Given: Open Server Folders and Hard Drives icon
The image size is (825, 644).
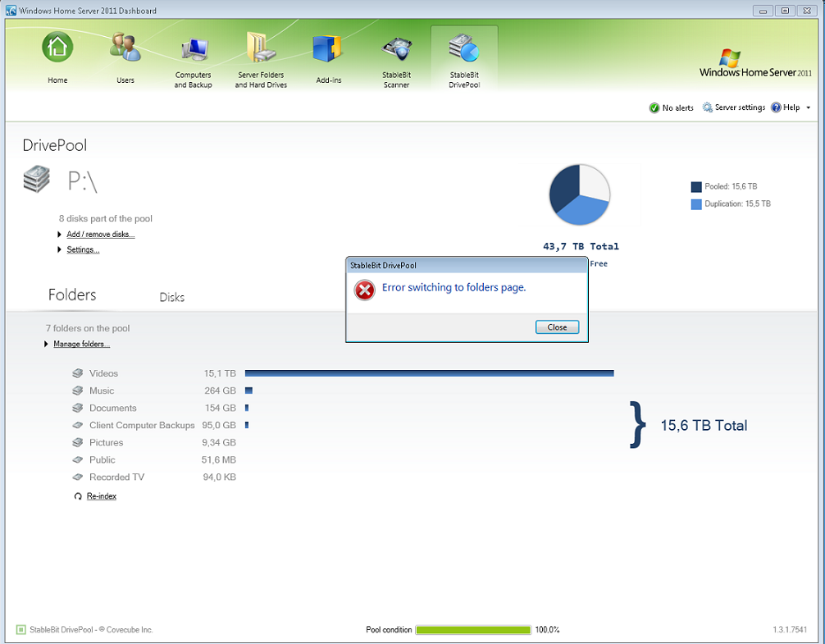Looking at the screenshot, I should click(261, 48).
